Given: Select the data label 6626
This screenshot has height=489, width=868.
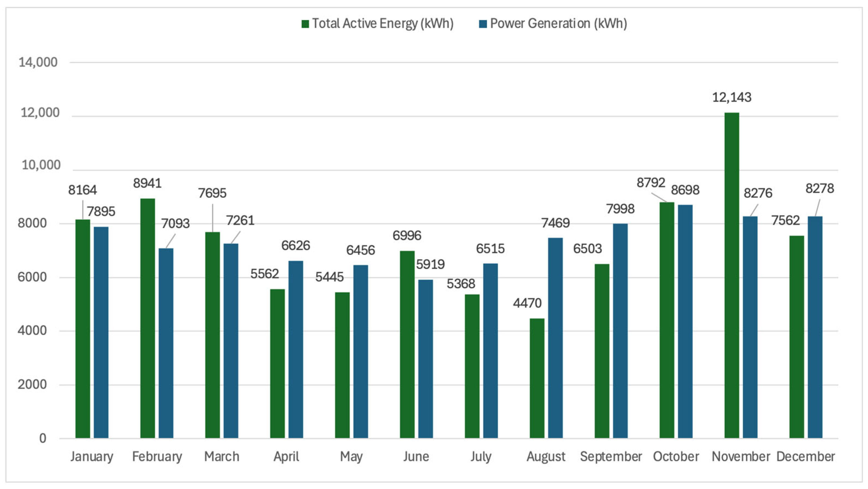Looking at the screenshot, I should click(296, 246).
